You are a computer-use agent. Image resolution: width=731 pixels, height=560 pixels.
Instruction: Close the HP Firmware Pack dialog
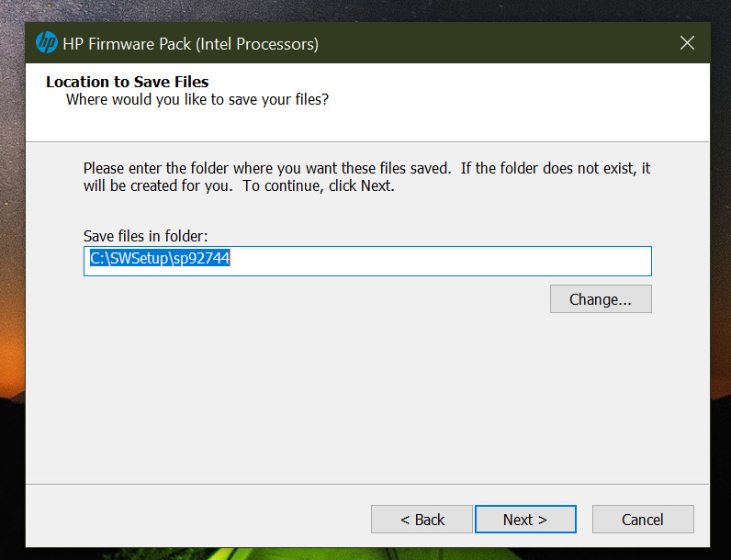686,42
